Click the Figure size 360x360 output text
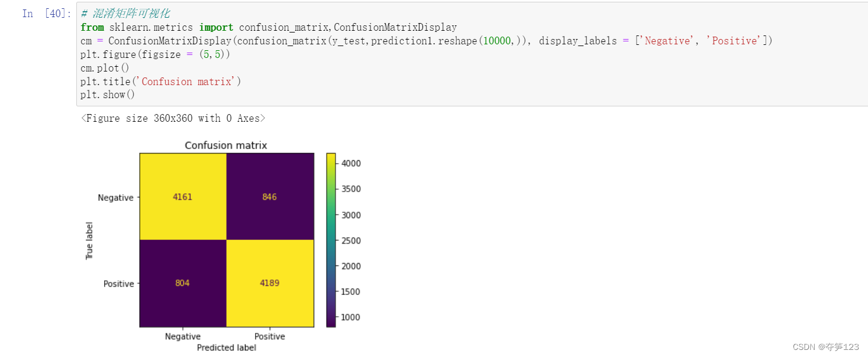The image size is (868, 357). pos(173,118)
